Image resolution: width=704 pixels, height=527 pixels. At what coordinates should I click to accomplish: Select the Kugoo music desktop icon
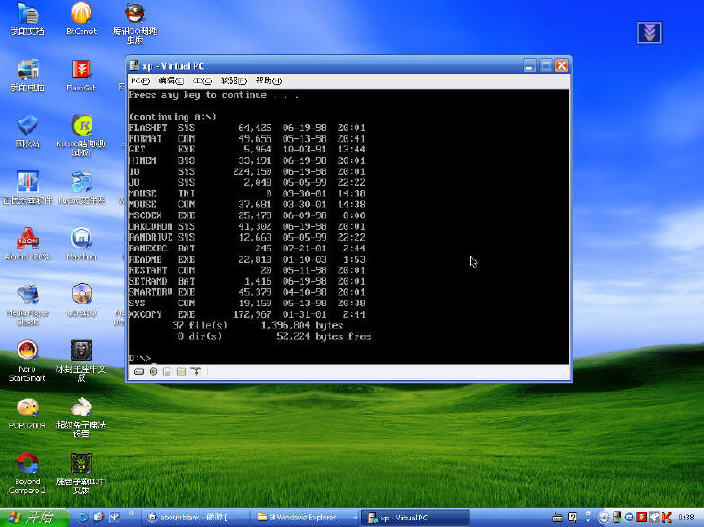click(81, 135)
